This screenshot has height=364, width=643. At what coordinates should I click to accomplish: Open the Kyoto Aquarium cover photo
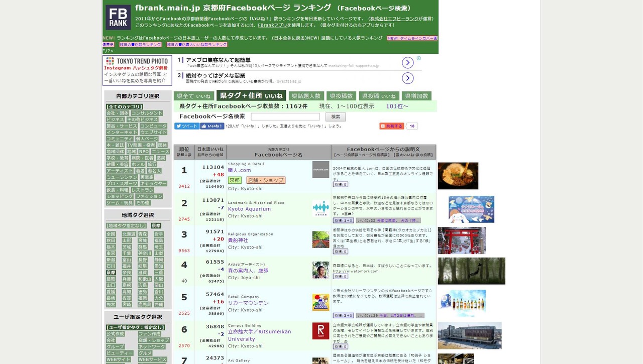(471, 209)
